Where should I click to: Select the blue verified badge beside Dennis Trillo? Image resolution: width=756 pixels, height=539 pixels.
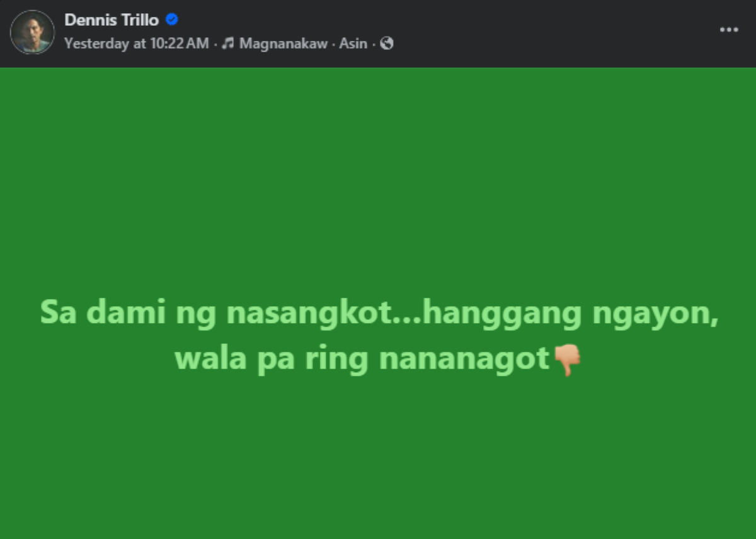(171, 20)
